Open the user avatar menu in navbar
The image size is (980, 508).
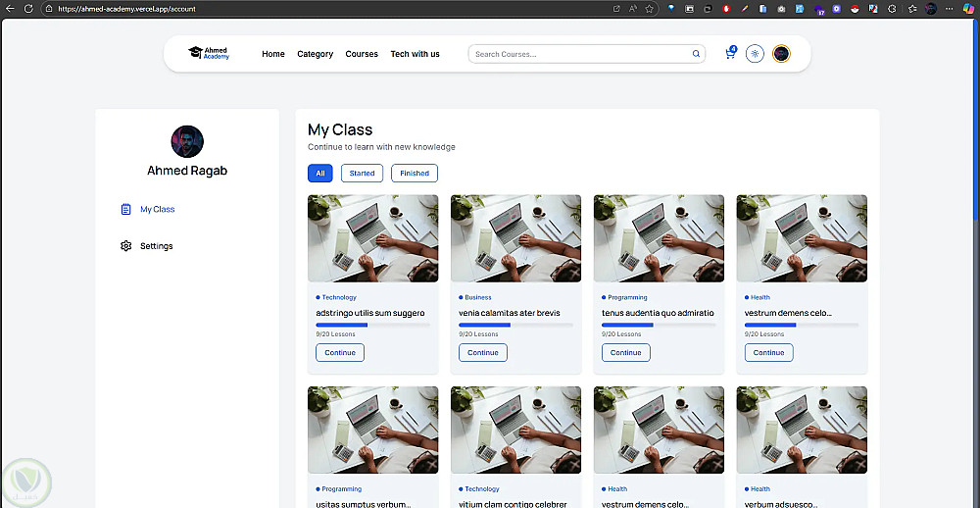[x=781, y=54]
